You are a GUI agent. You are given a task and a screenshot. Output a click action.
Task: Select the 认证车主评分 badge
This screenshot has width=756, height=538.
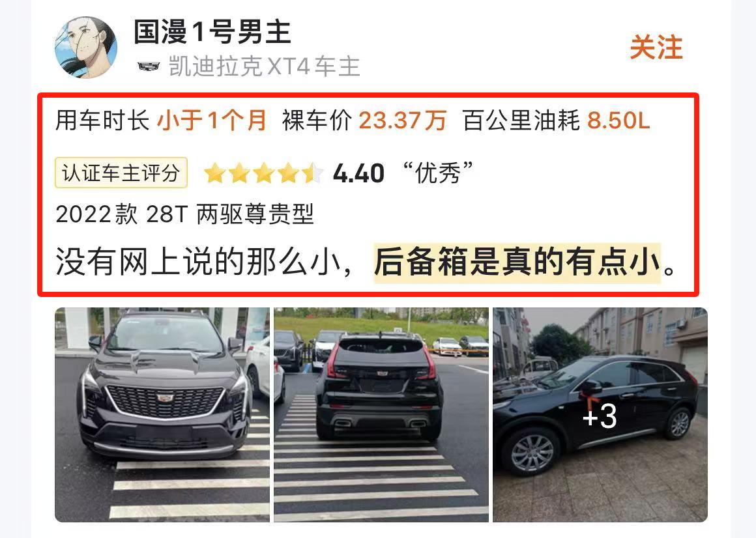pos(121,173)
